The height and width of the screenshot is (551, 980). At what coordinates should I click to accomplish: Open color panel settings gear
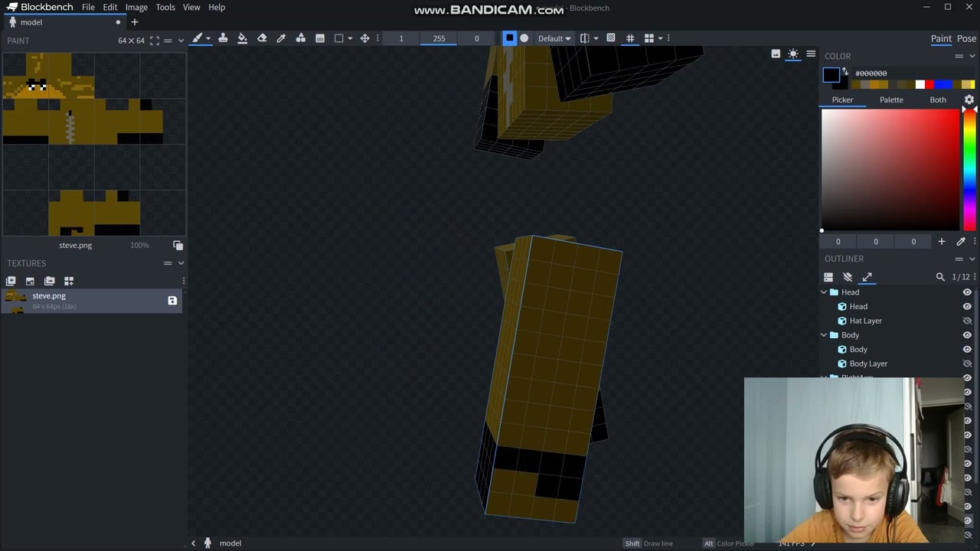coord(969,100)
